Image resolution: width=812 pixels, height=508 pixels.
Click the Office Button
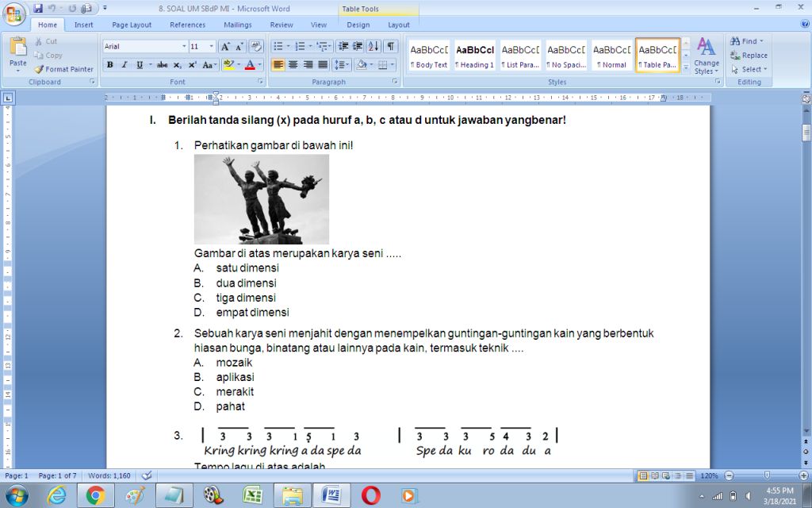pos(14,14)
